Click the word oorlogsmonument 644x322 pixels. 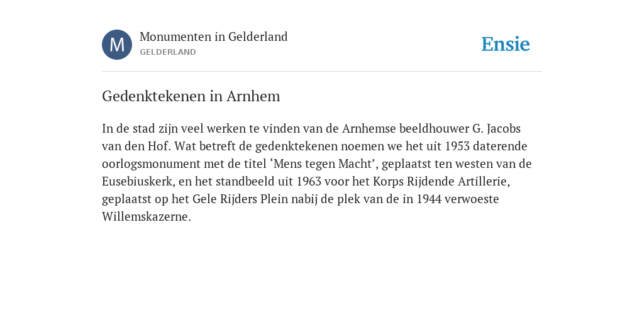[151, 164]
